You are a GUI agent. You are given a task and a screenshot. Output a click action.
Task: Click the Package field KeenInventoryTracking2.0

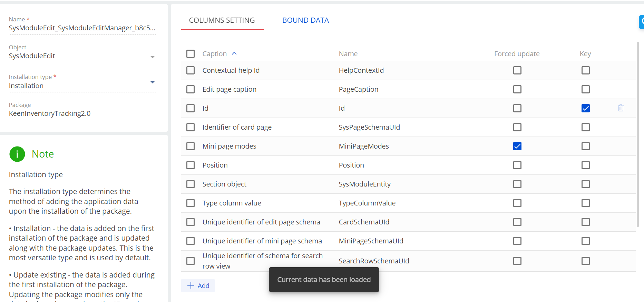pos(83,113)
